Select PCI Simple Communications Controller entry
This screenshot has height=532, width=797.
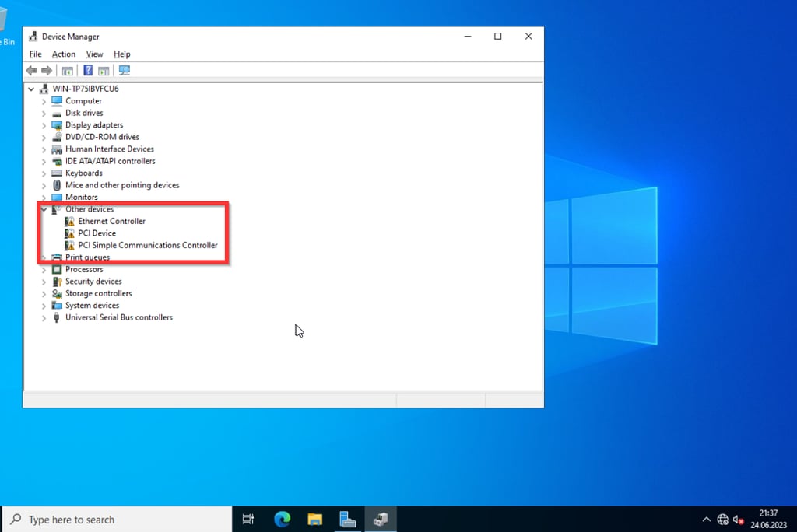147,246
